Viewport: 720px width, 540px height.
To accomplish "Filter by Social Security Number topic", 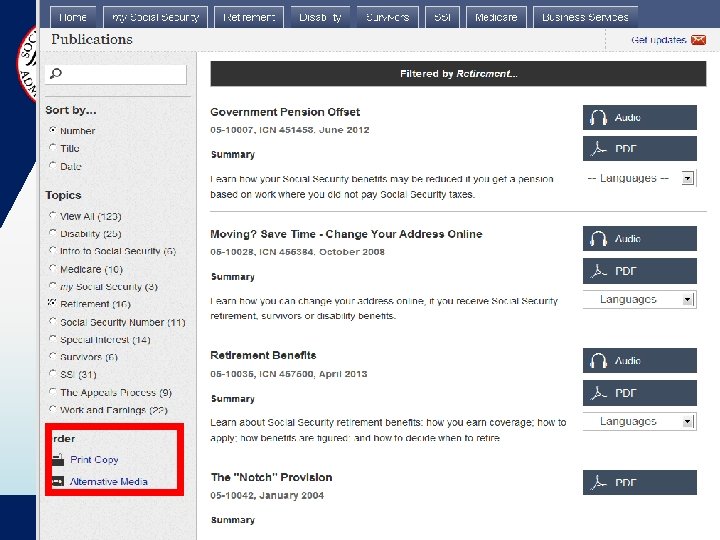I will (53, 322).
